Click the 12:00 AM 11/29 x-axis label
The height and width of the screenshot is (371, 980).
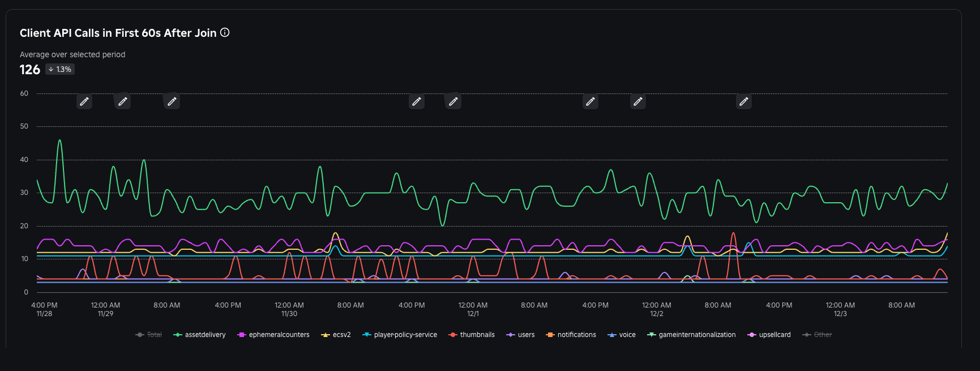(105, 309)
